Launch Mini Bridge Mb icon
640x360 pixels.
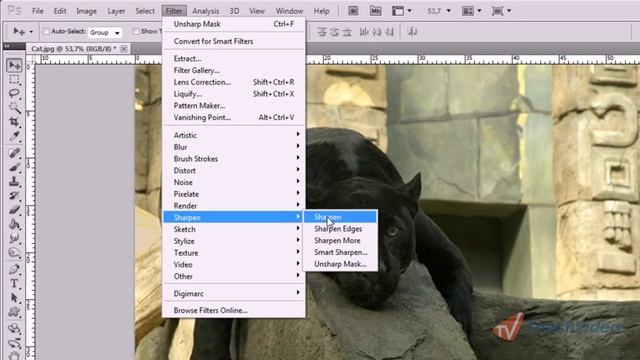tap(376, 11)
